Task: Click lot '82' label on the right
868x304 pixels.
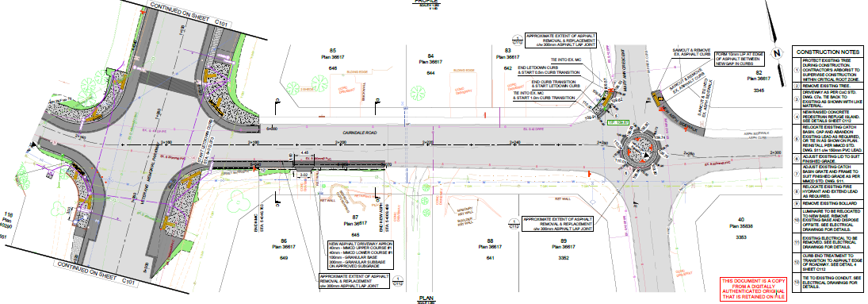Action: coord(759,73)
